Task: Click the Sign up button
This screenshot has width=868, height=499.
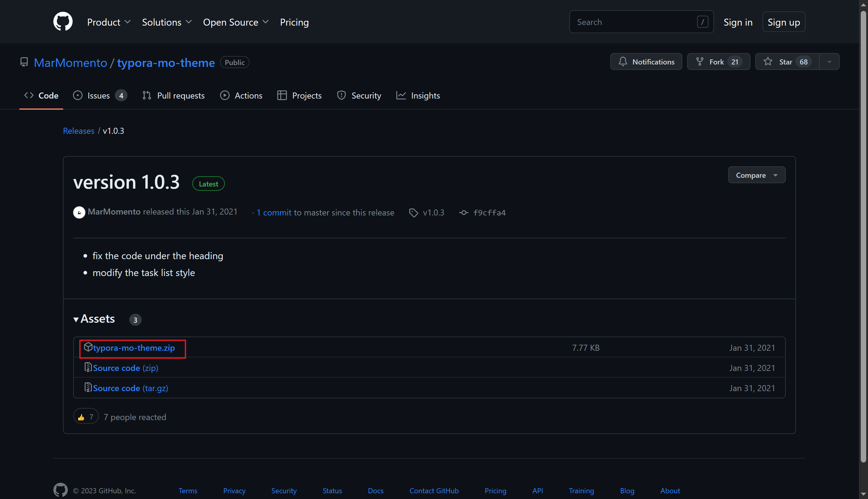Action: 784,22
